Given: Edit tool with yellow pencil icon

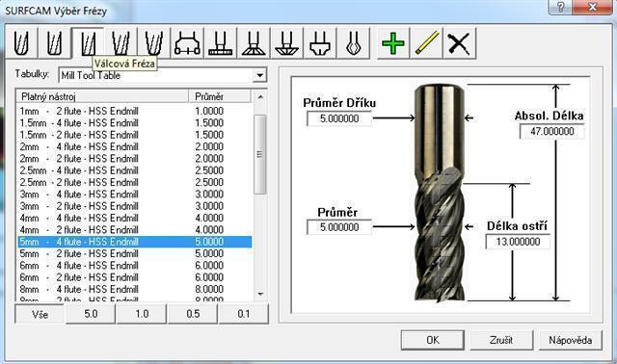Looking at the screenshot, I should coord(426,42).
